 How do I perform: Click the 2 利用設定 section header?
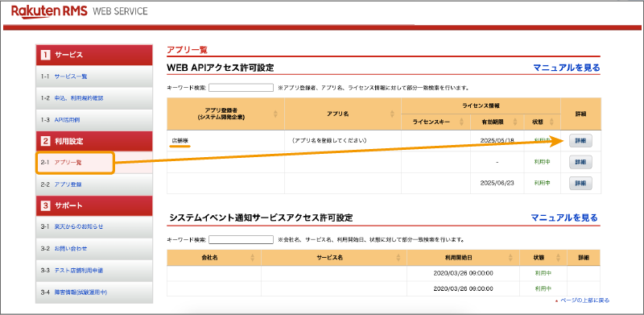click(94, 141)
